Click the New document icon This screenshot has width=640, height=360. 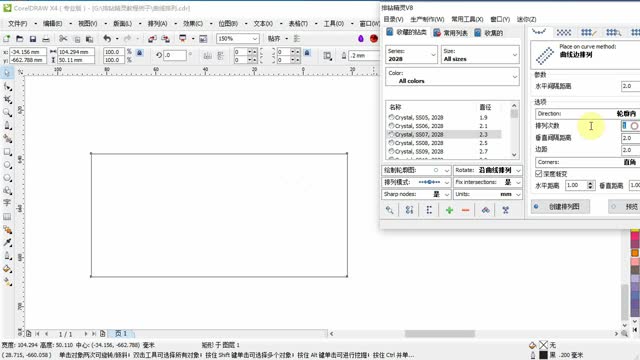7,39
